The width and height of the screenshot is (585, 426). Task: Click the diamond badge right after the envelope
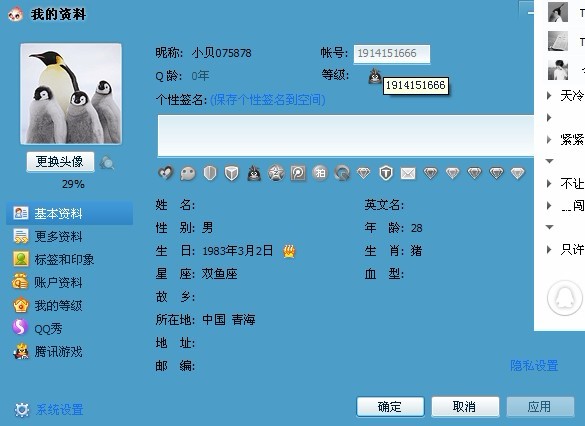tap(430, 173)
